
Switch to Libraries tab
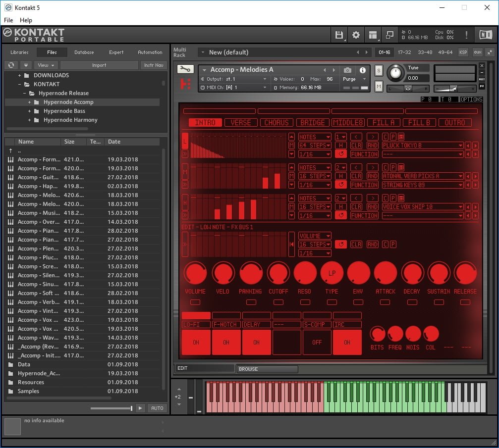click(x=19, y=52)
